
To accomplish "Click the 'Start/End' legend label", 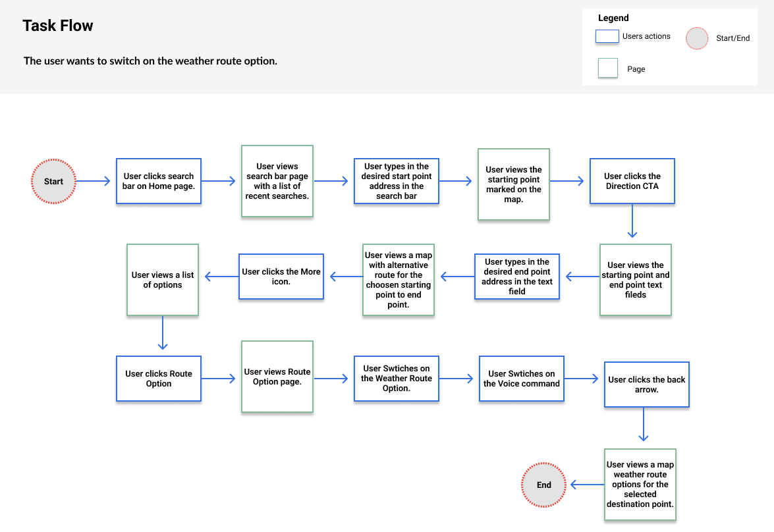I will point(733,38).
